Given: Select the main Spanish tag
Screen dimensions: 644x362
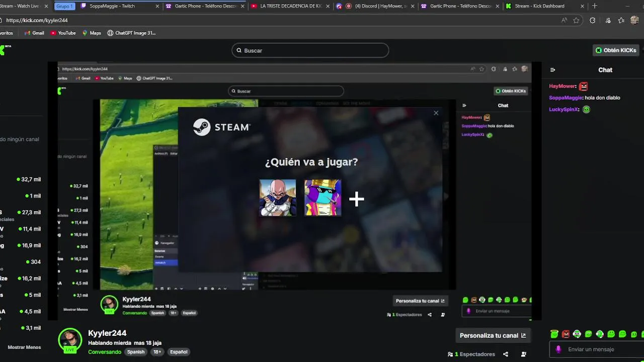Looking at the screenshot, I should coord(136,352).
